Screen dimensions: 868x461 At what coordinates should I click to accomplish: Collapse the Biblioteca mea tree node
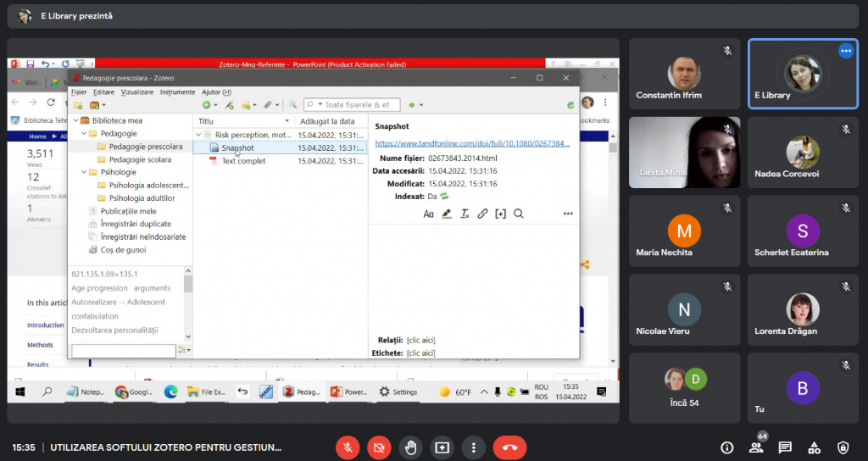(x=75, y=120)
